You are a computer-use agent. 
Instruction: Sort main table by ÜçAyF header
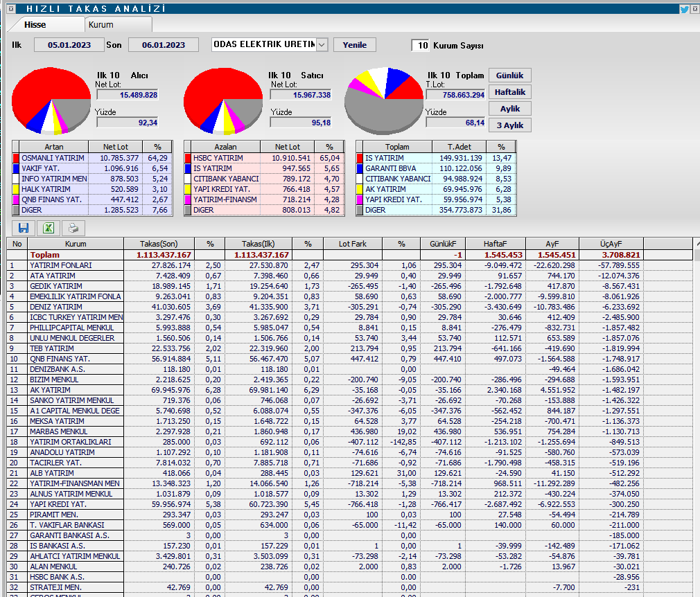[x=611, y=244]
